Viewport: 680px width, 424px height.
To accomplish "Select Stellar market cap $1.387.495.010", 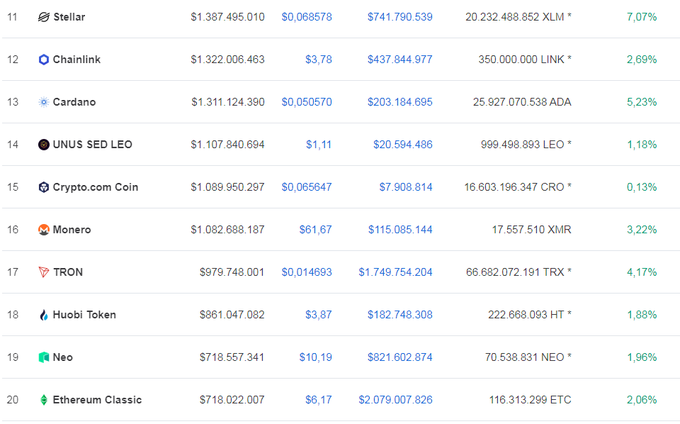I will [228, 17].
